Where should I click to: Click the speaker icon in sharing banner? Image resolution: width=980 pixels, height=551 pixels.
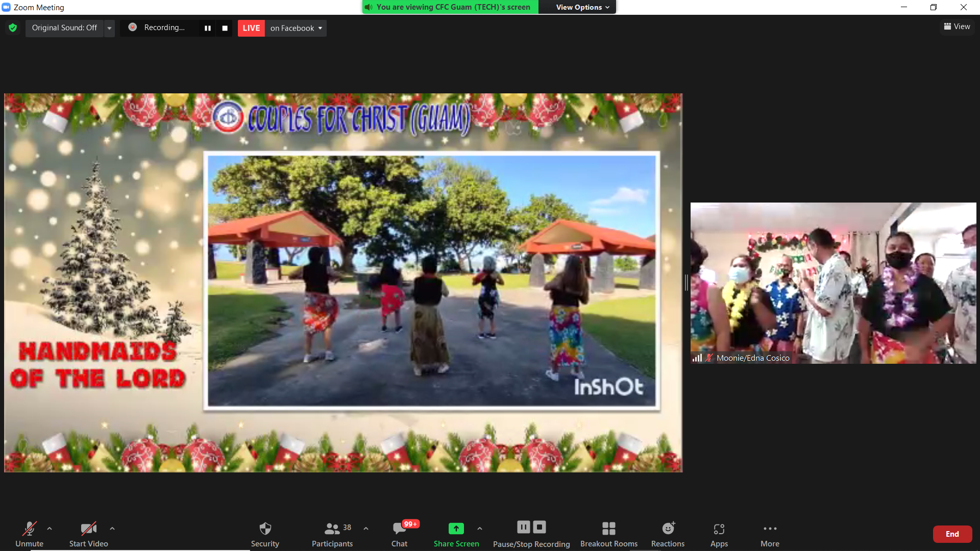coord(369,7)
